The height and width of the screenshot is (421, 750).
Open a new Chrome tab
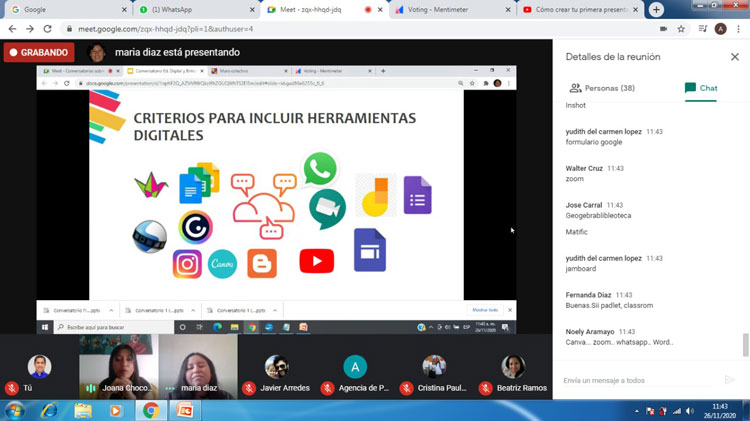click(x=656, y=10)
